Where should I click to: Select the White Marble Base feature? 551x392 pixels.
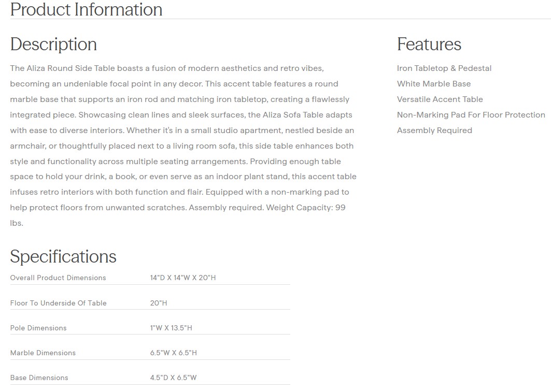coord(433,84)
